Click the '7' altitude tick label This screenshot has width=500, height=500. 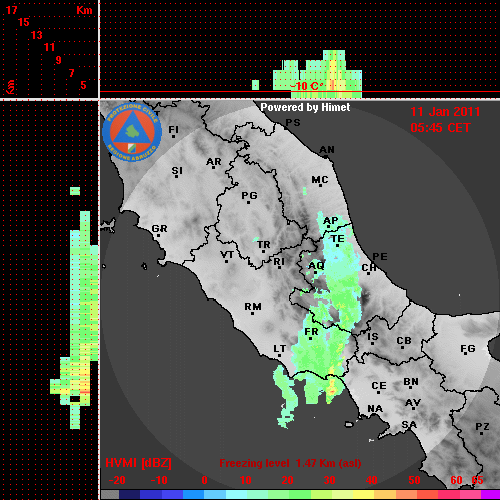point(71,73)
